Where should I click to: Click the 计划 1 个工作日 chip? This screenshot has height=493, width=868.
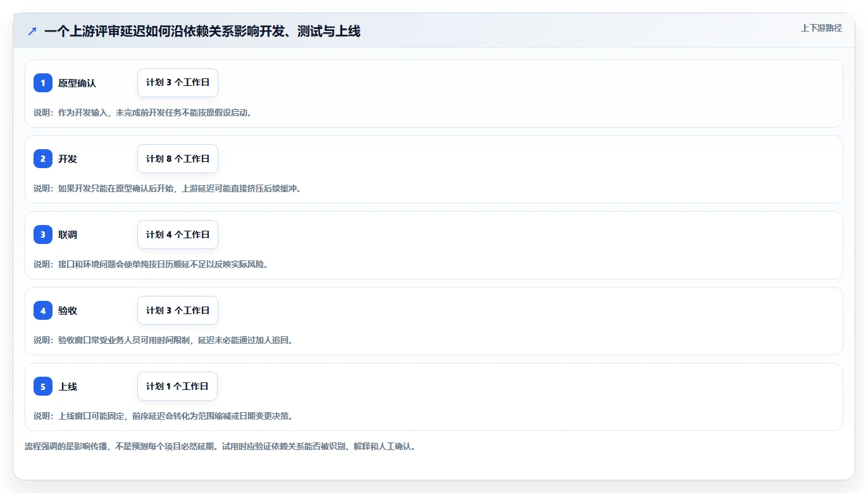(177, 386)
